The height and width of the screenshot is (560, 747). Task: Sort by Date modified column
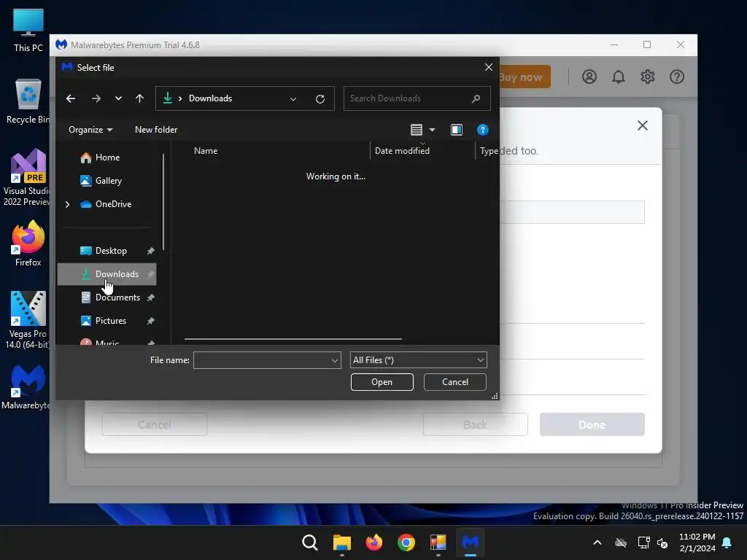pos(402,151)
